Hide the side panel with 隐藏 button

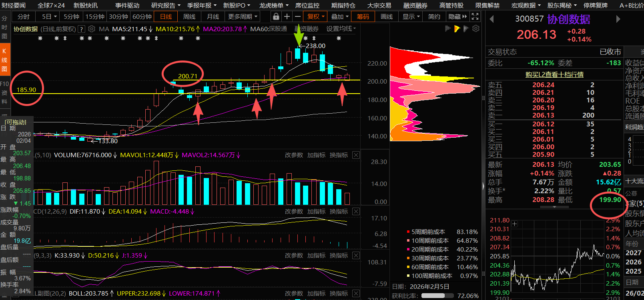[x=457, y=16]
